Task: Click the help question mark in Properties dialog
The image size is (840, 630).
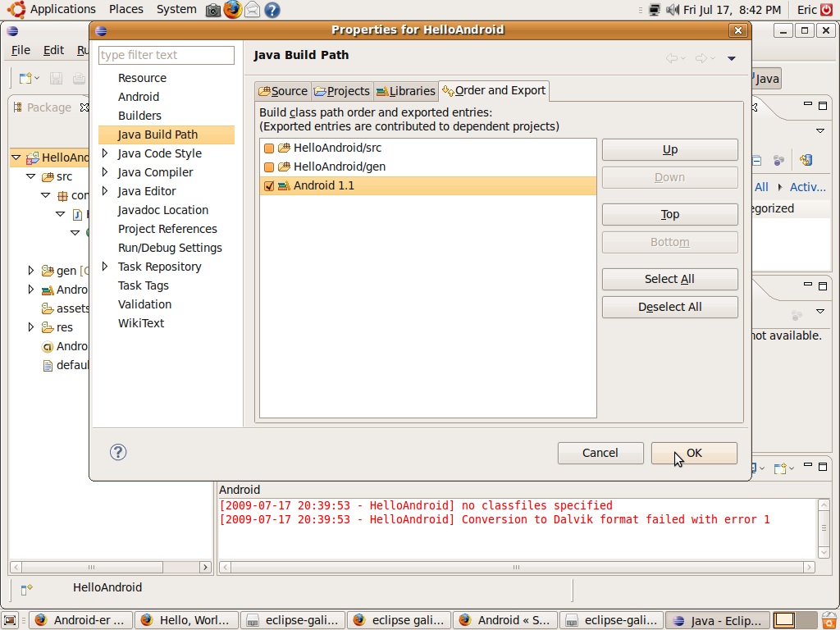Action: pos(118,452)
